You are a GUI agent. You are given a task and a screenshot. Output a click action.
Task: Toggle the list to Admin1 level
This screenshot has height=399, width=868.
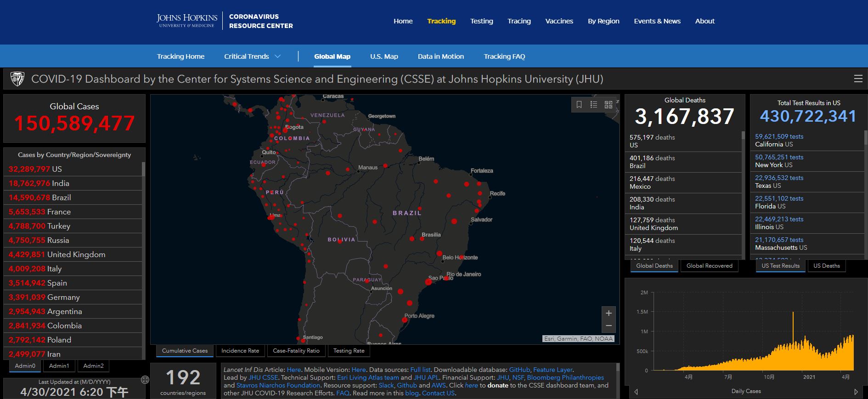point(59,366)
